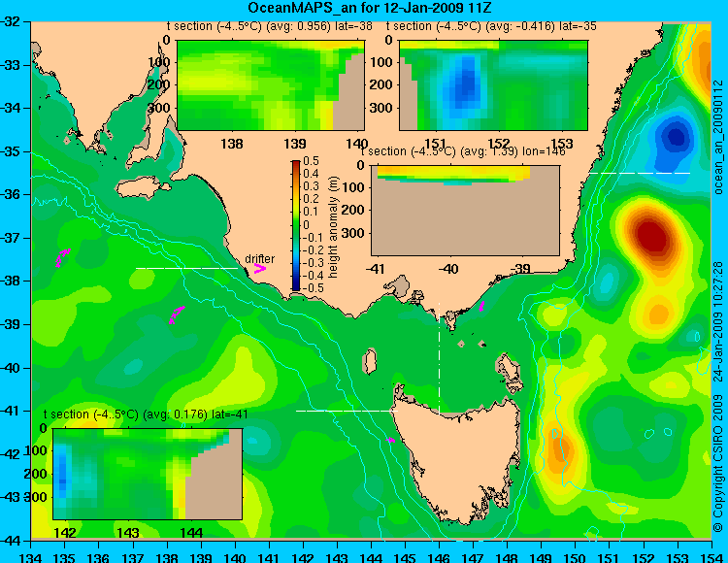This screenshot has width=728, height=563.
Task: Click the vertical 'ocean_an_20090112' text
Action: pos(718,137)
